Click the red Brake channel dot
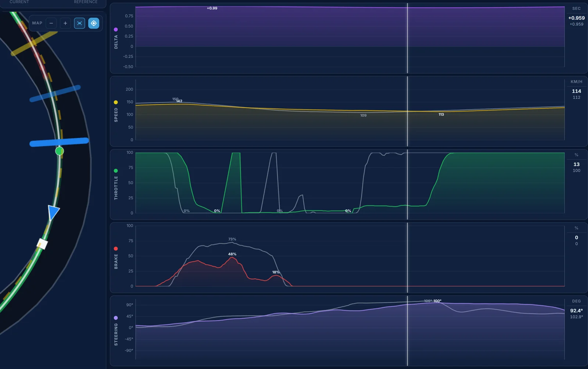 pos(116,249)
